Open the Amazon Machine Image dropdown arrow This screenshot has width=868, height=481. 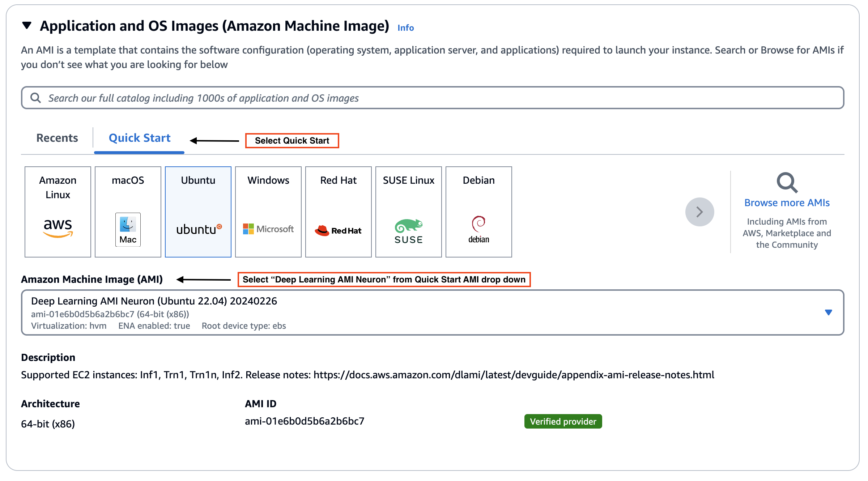pyautogui.click(x=828, y=312)
